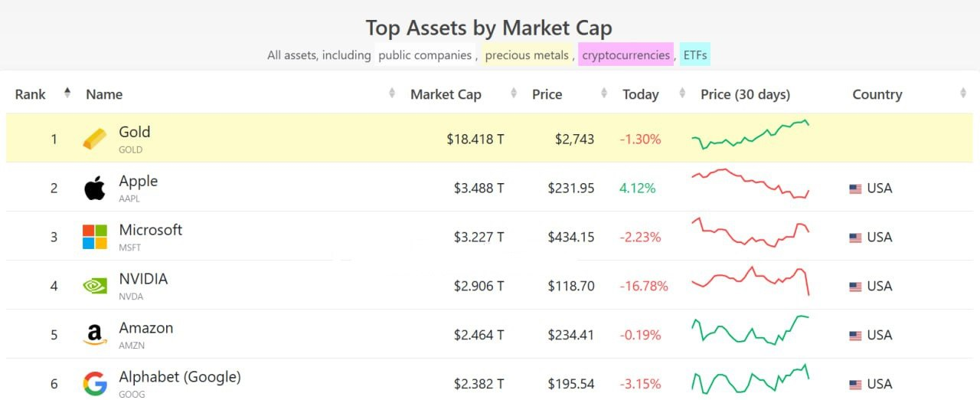This screenshot has width=980, height=400.
Task: Click the USA flag in NVIDIA row
Action: (x=855, y=287)
